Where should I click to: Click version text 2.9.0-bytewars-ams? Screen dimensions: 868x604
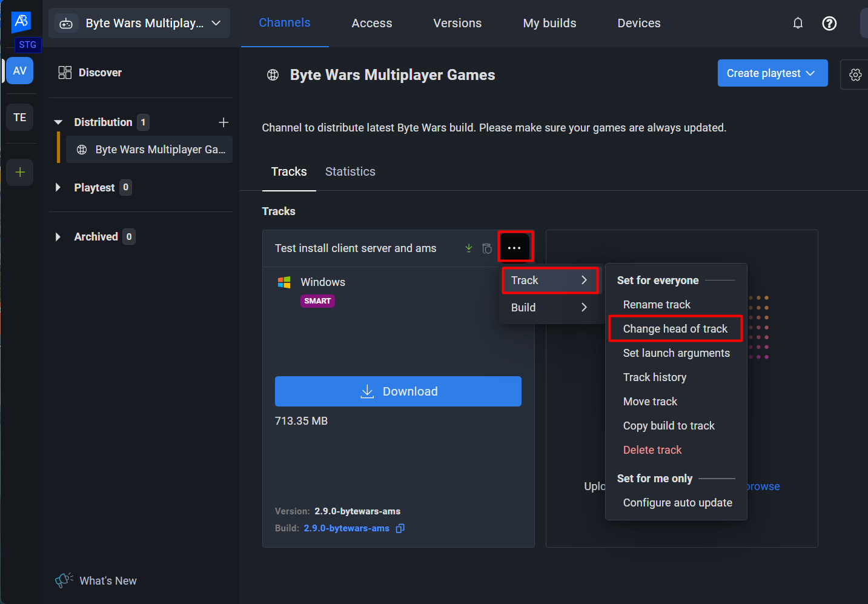tap(357, 511)
